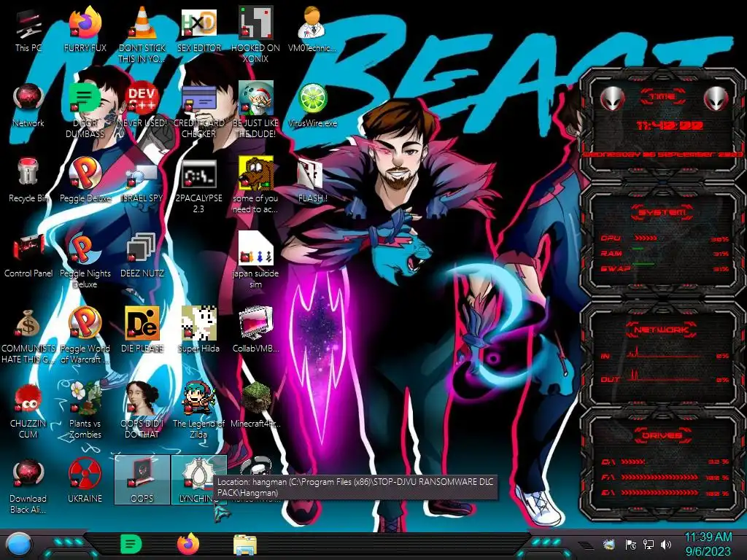
Task: Click the right alien head in TIME widget
Action: 716,99
